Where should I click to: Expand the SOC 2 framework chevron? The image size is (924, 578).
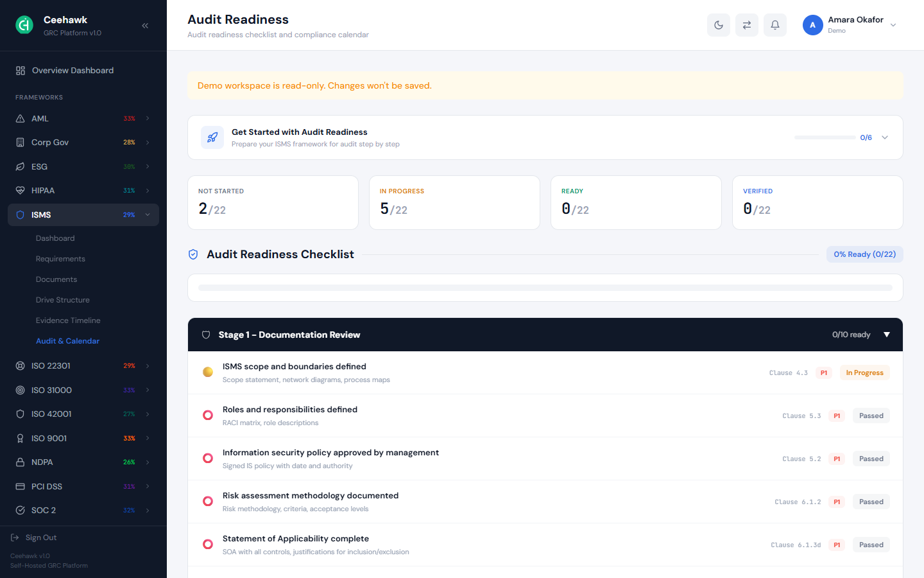(x=148, y=511)
